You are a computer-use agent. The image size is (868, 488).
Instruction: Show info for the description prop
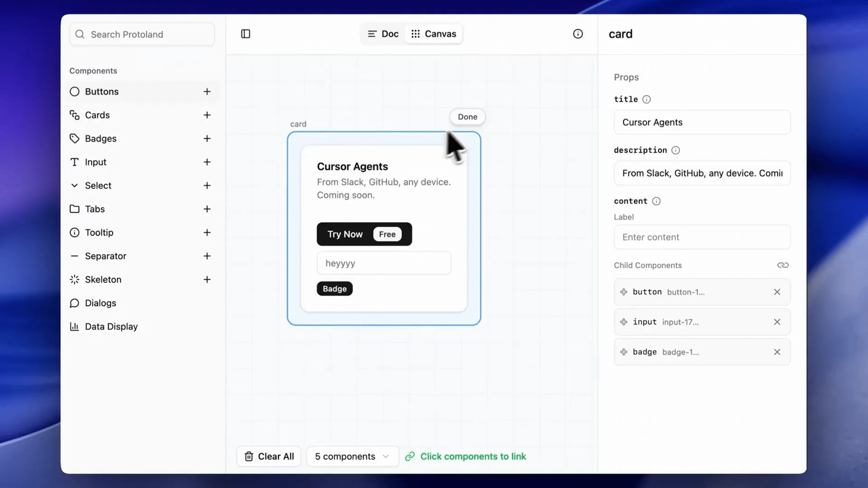coord(675,150)
